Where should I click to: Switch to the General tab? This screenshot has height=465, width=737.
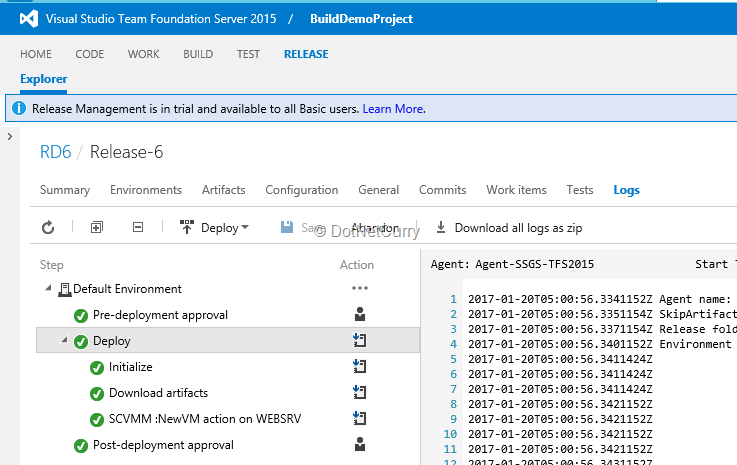(378, 190)
